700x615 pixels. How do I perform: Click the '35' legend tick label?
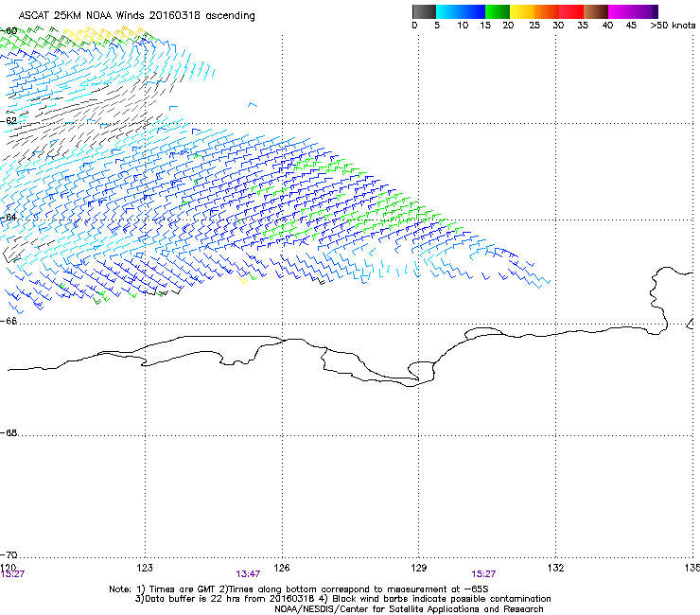(583, 26)
